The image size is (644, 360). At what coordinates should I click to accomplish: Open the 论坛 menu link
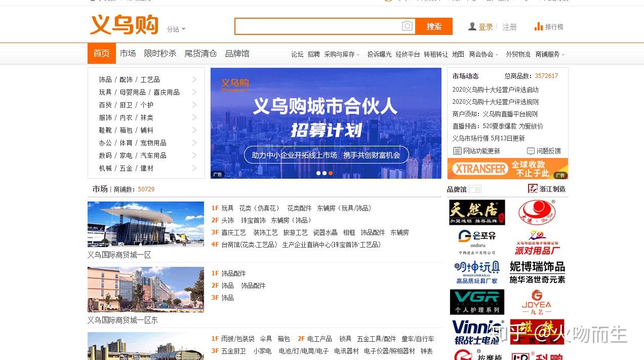[297, 54]
